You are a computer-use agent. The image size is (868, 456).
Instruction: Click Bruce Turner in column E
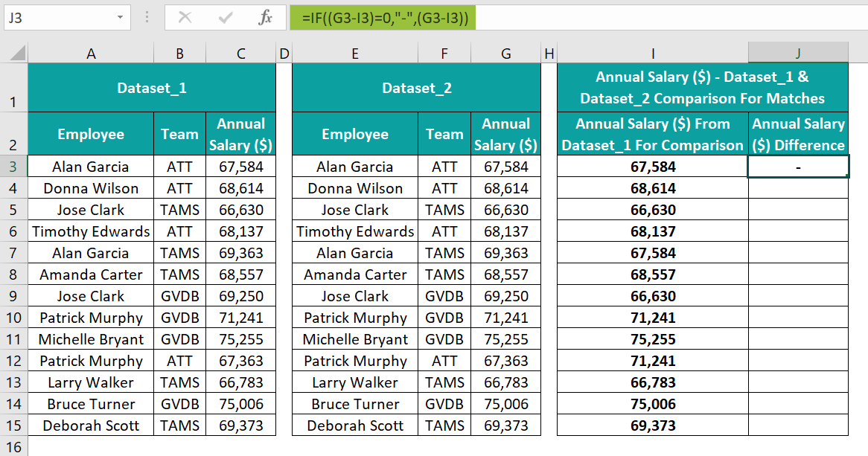coord(355,404)
